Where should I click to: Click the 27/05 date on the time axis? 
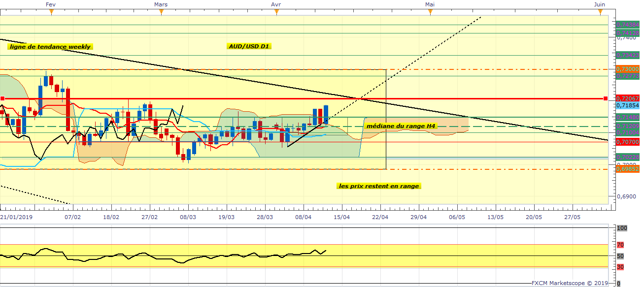tap(572, 217)
